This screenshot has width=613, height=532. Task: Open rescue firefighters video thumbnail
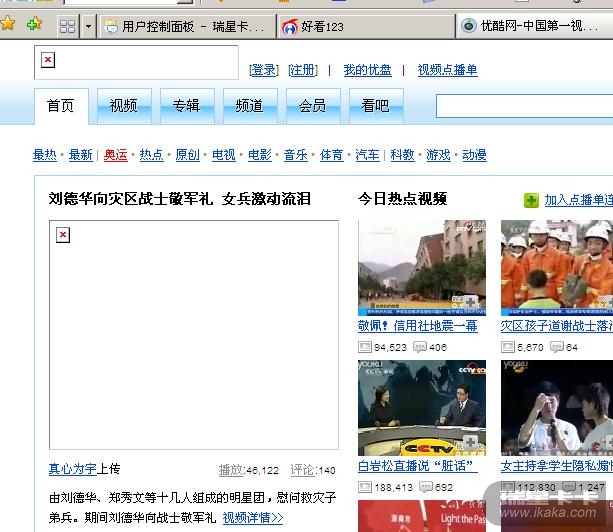[x=556, y=266]
